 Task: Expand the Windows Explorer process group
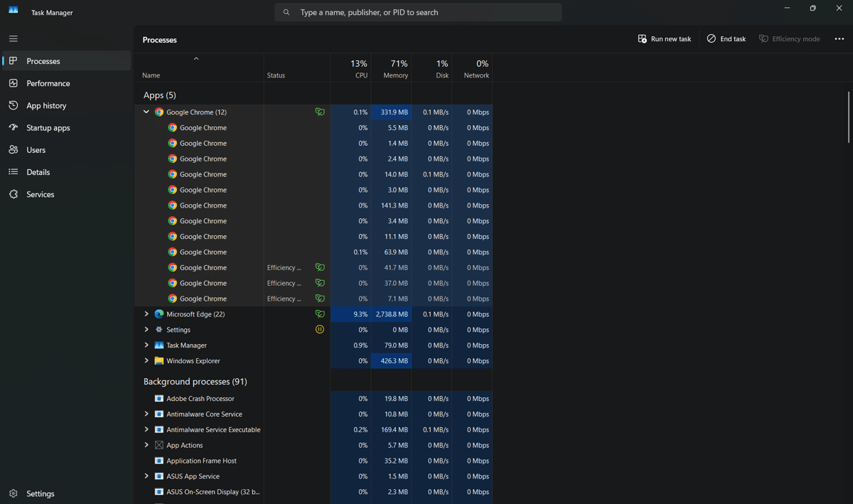pyautogui.click(x=146, y=361)
